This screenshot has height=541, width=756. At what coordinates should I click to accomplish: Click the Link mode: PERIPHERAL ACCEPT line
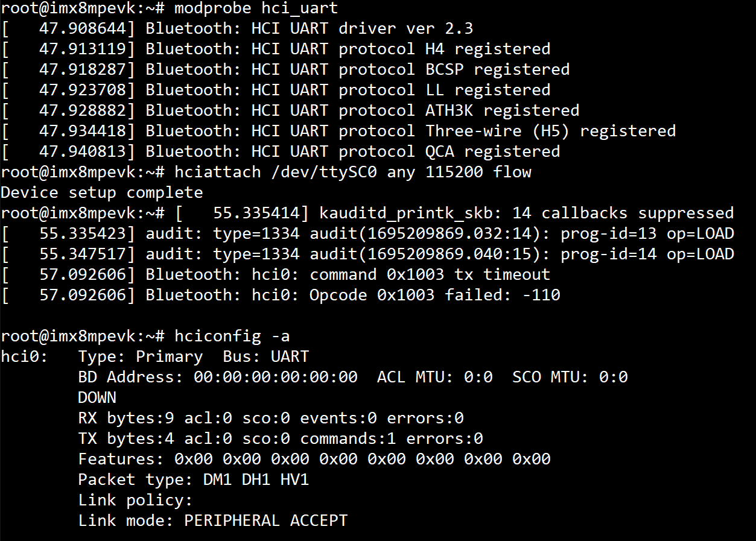[x=213, y=520]
